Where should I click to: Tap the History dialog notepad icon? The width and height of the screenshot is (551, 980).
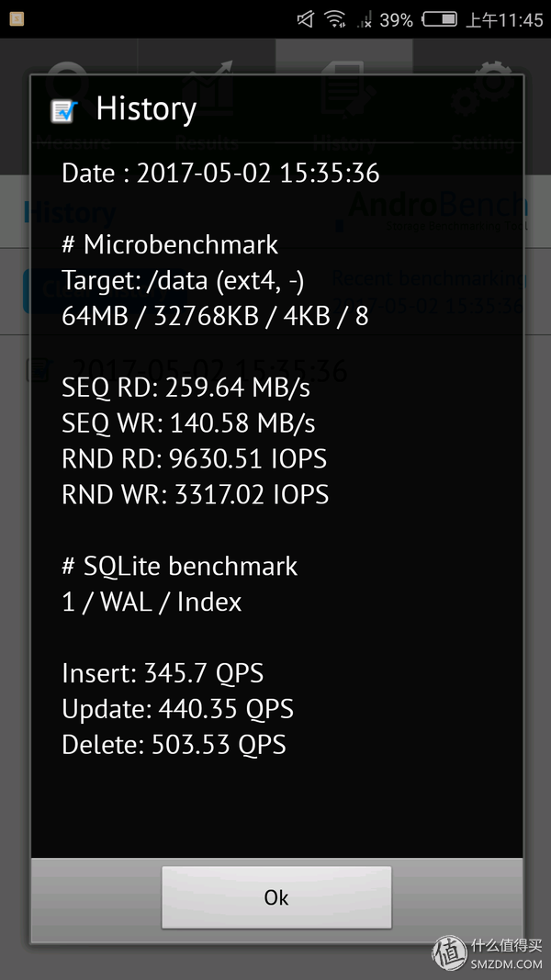click(x=63, y=110)
